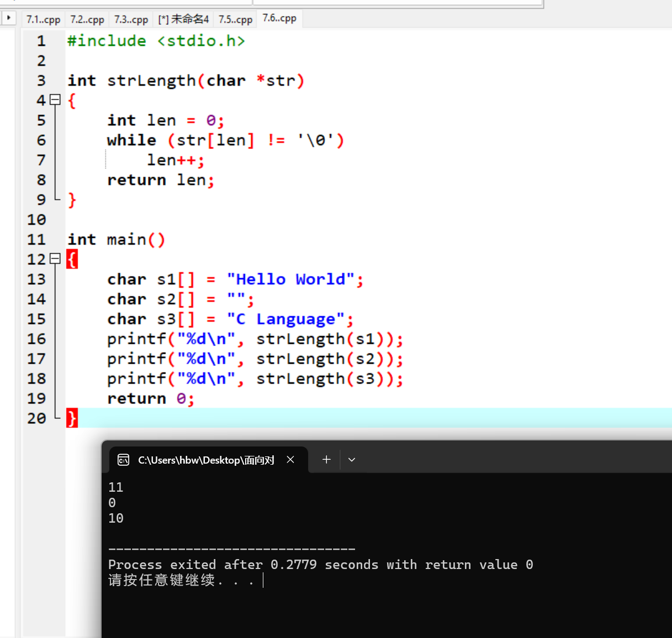672x638 pixels.
Task: Switch to the 7.2..cpp tab
Action: (87, 19)
